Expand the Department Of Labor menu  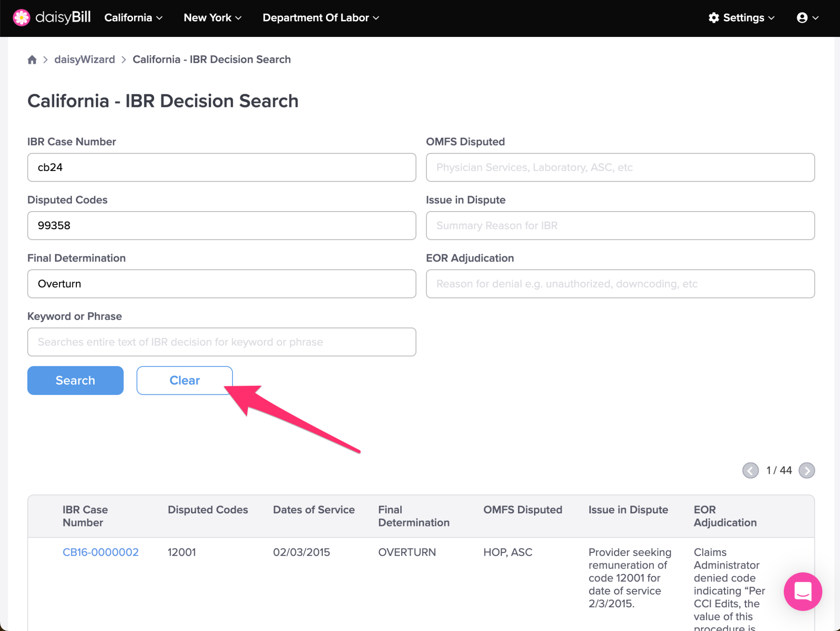321,18
